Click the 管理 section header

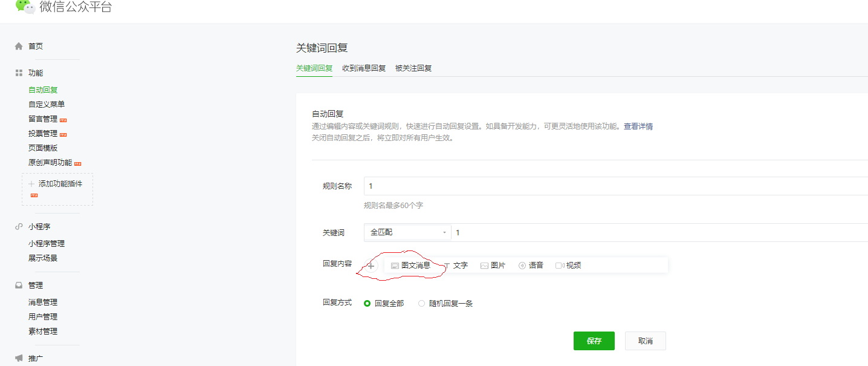pyautogui.click(x=36, y=285)
